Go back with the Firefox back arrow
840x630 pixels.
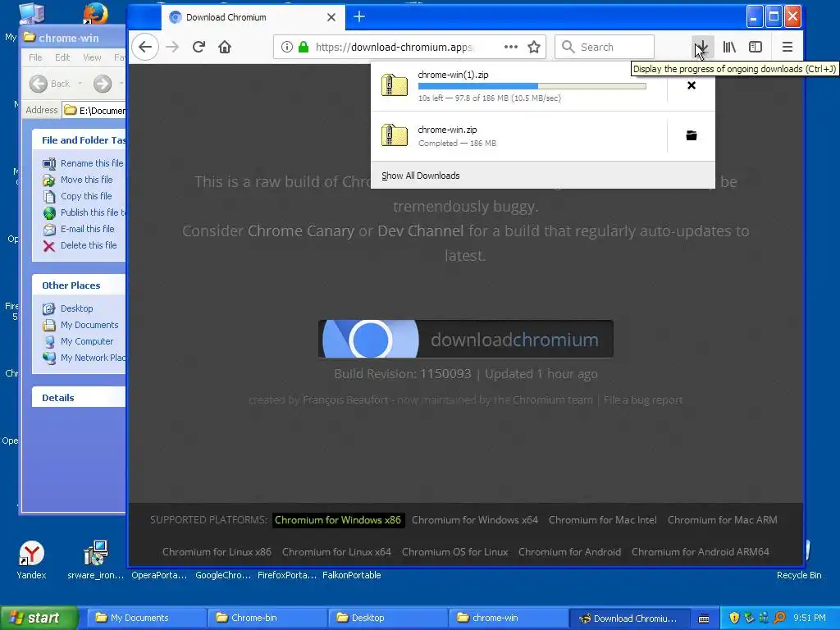pyautogui.click(x=145, y=47)
